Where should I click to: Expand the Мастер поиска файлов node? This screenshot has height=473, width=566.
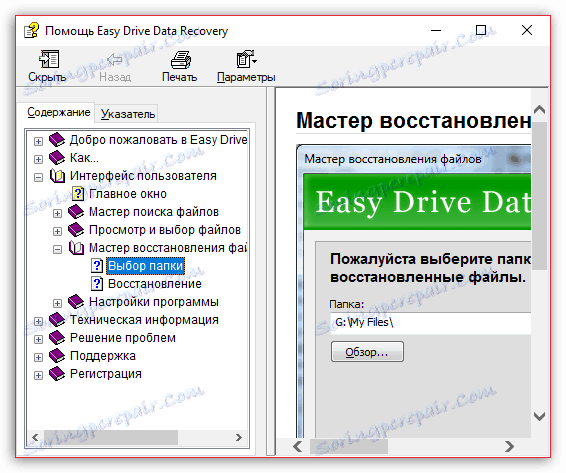click(57, 213)
